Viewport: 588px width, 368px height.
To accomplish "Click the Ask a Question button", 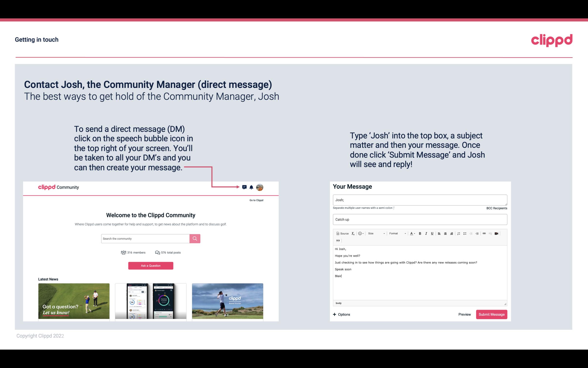I will coord(151,265).
